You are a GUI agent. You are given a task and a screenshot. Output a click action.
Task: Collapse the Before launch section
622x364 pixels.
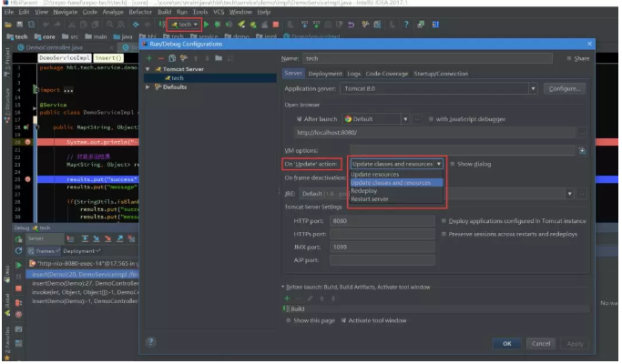click(283, 287)
